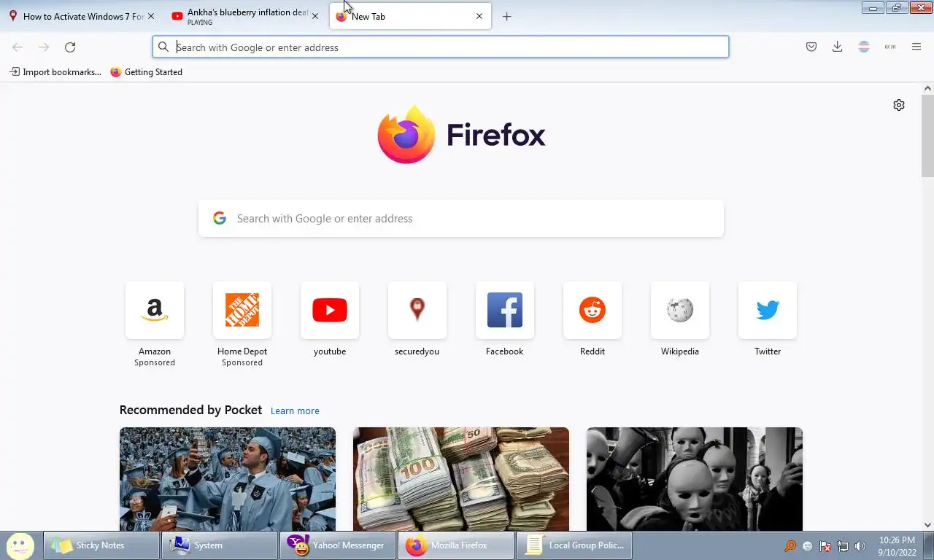Click the gray face tray icon

(808, 545)
